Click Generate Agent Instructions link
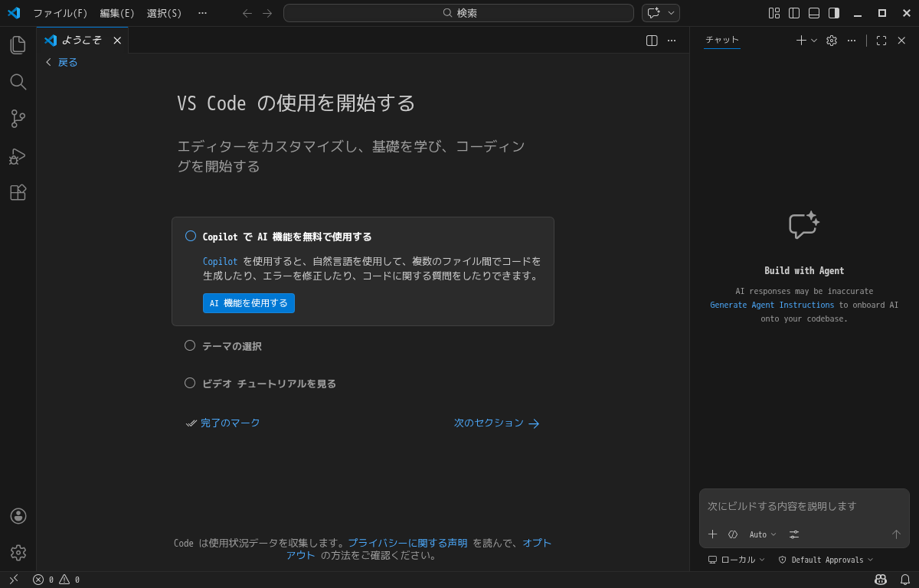Viewport: 919px width, 588px height. pos(772,305)
